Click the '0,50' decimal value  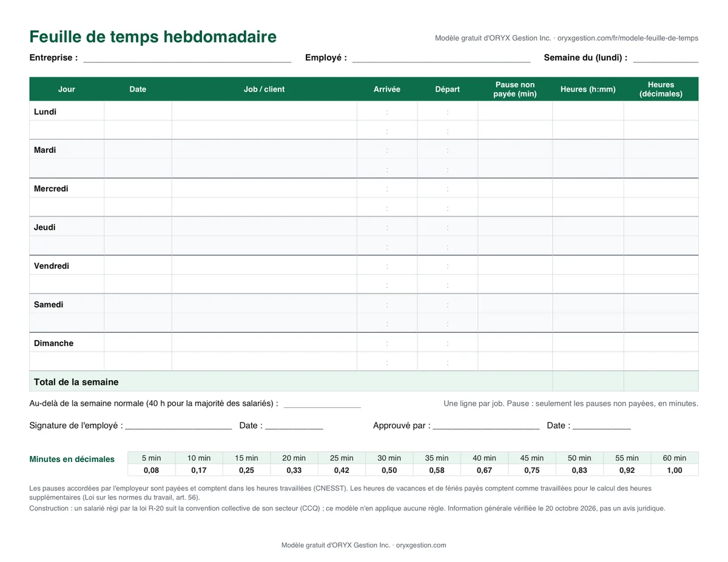389,470
